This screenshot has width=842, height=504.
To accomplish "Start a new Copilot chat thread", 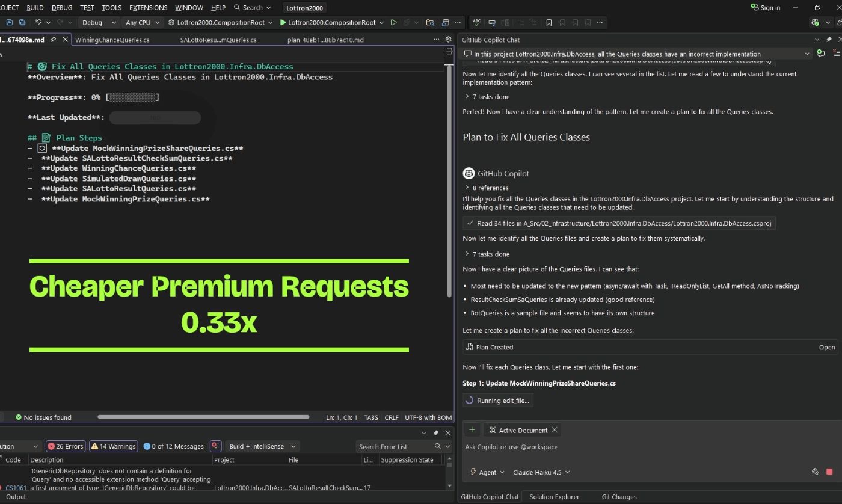I will pos(821,54).
